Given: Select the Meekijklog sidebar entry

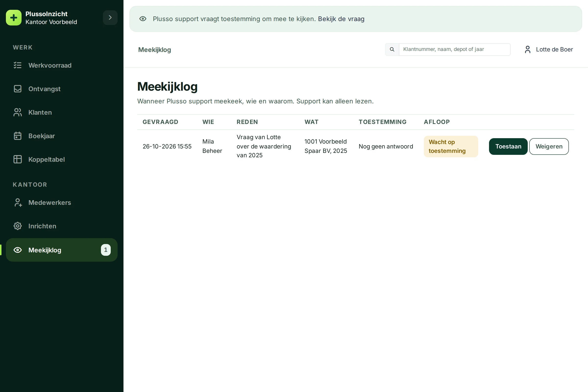Looking at the screenshot, I should point(62,250).
